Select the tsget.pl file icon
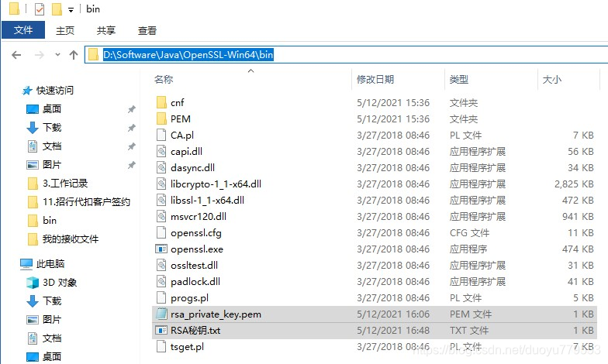The width and height of the screenshot is (608, 364). 161,347
